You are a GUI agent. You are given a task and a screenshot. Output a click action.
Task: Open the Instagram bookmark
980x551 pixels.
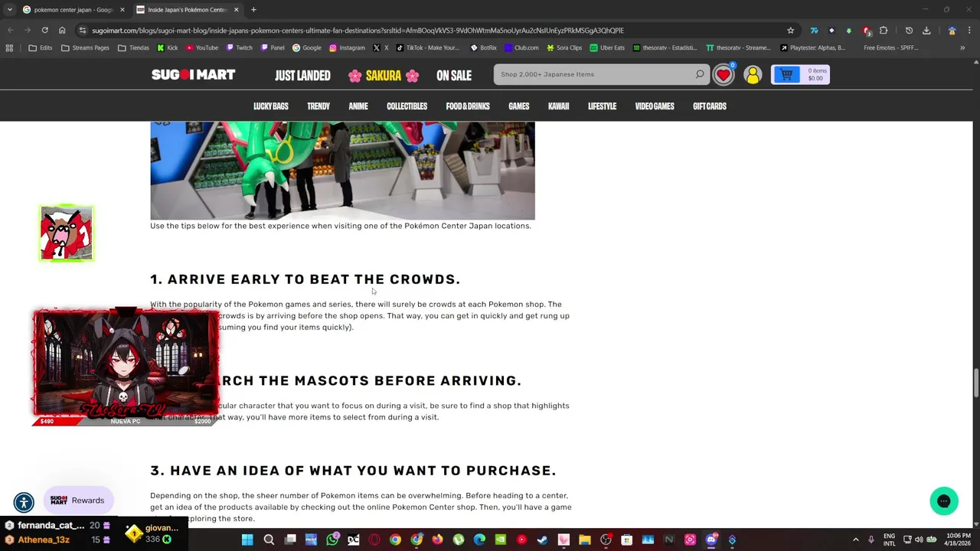347,47
